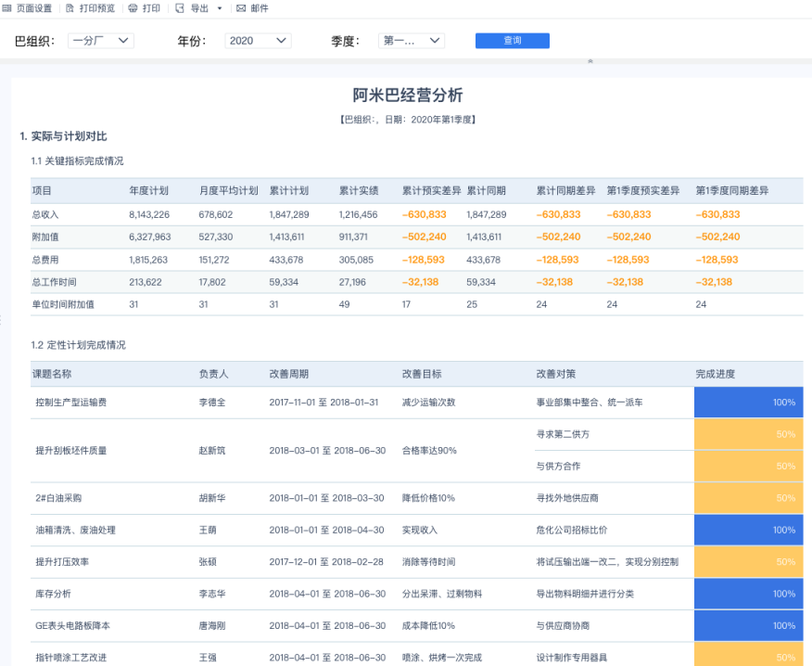Click the mail envelope icon
The height and width of the screenshot is (666, 812).
(x=241, y=8)
